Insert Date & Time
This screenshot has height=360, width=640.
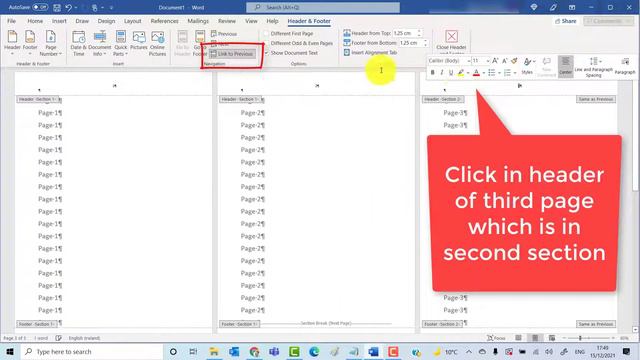78,43
